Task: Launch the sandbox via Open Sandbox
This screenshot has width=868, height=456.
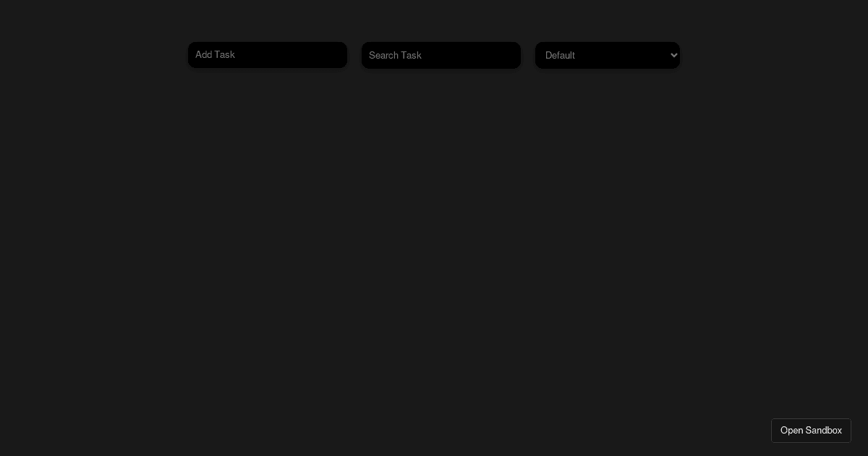Action: click(x=811, y=431)
